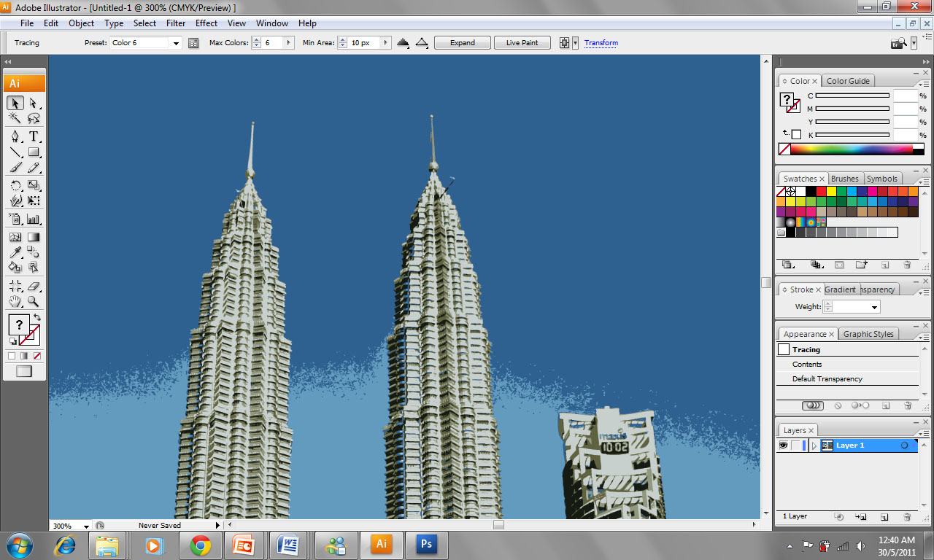Viewport: 934px width, 560px height.
Task: Select the Pencil tool
Action: point(34,167)
